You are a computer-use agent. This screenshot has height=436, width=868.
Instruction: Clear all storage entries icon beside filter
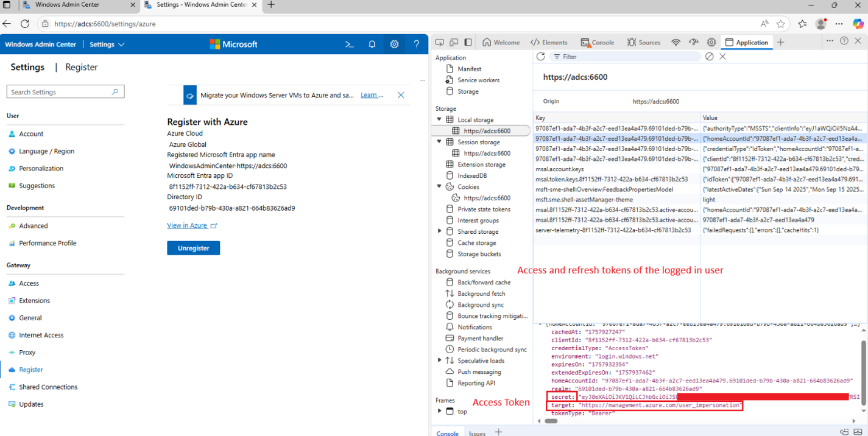coord(709,57)
